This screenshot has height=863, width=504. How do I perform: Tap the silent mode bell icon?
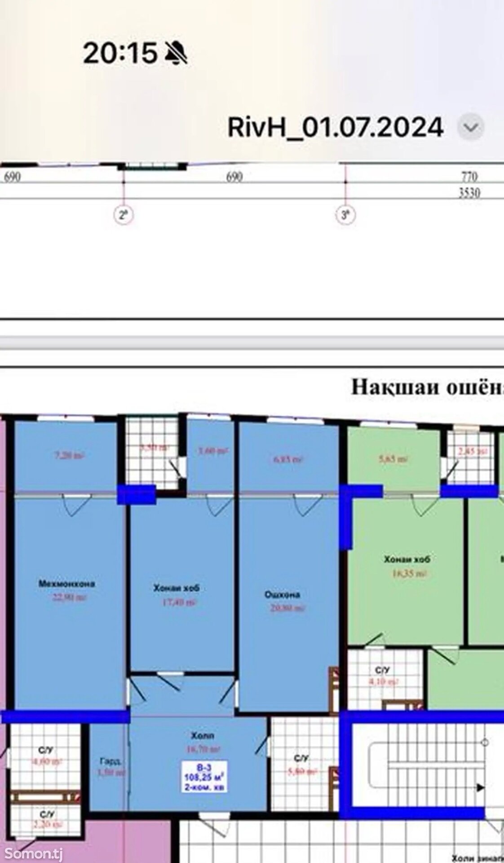click(x=176, y=53)
